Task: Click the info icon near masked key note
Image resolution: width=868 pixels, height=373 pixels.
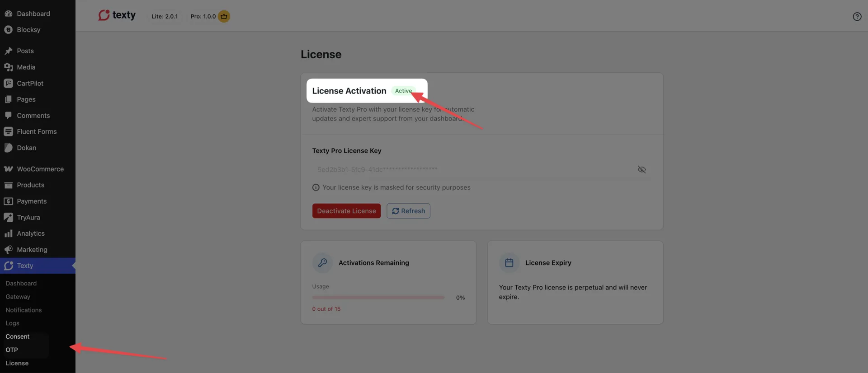Action: pos(316,187)
